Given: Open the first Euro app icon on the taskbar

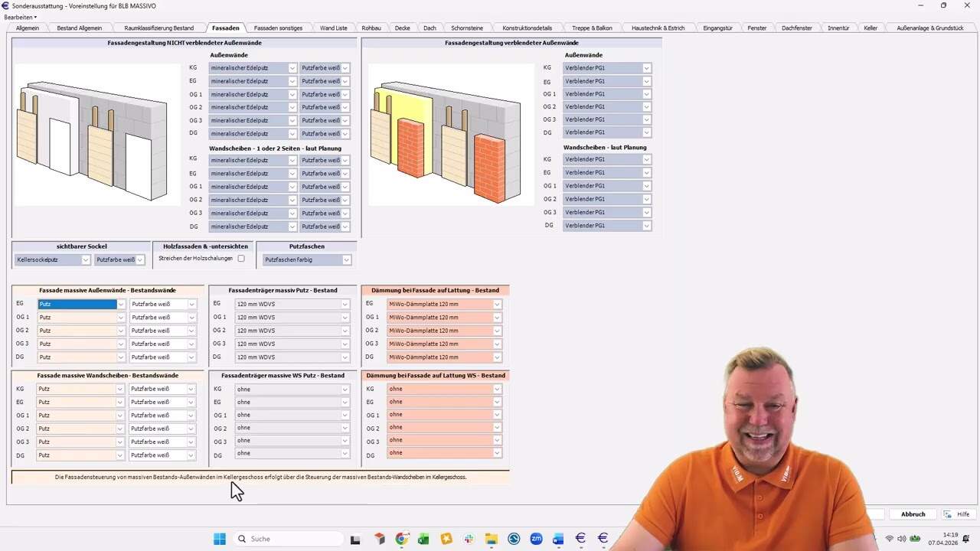Looking at the screenshot, I should click(581, 539).
